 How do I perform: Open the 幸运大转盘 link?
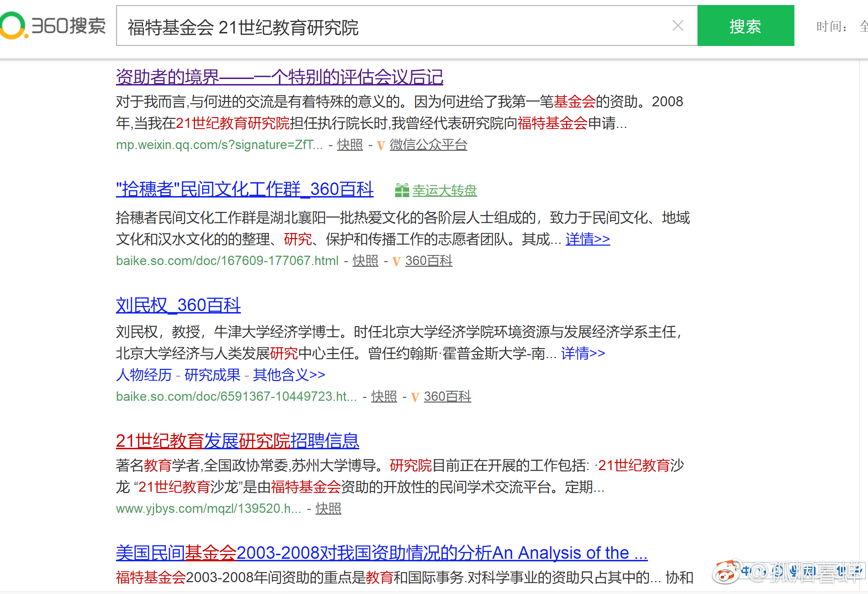click(444, 191)
